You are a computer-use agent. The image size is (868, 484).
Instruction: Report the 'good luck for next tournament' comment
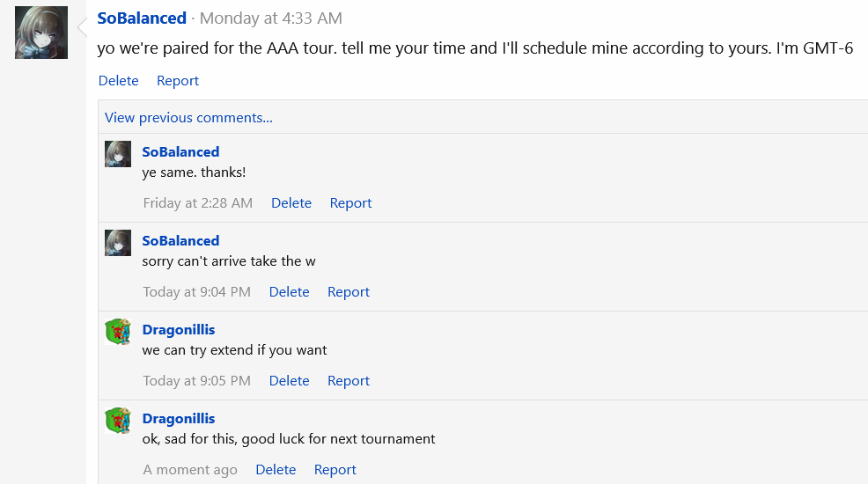335,470
